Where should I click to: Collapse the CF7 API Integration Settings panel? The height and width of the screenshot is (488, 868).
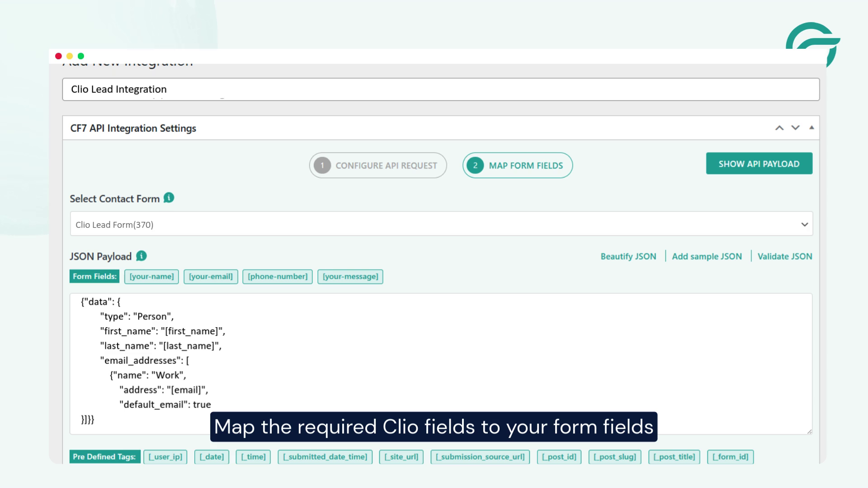pyautogui.click(x=811, y=127)
